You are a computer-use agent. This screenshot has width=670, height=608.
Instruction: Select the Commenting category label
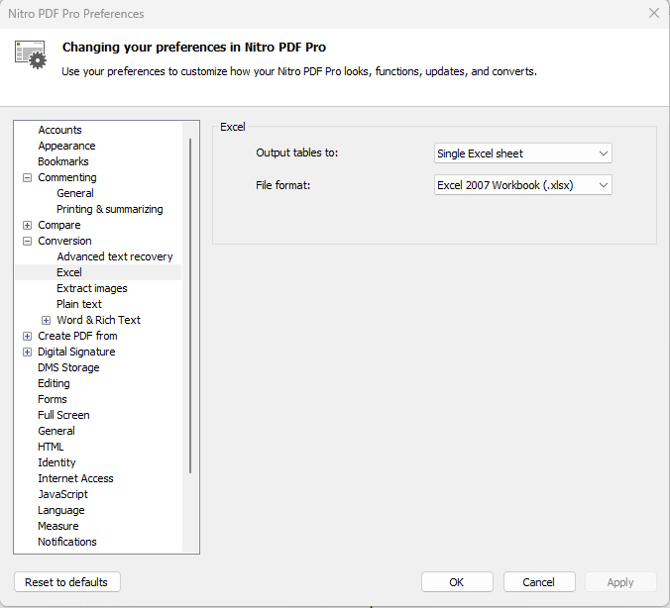[67, 177]
